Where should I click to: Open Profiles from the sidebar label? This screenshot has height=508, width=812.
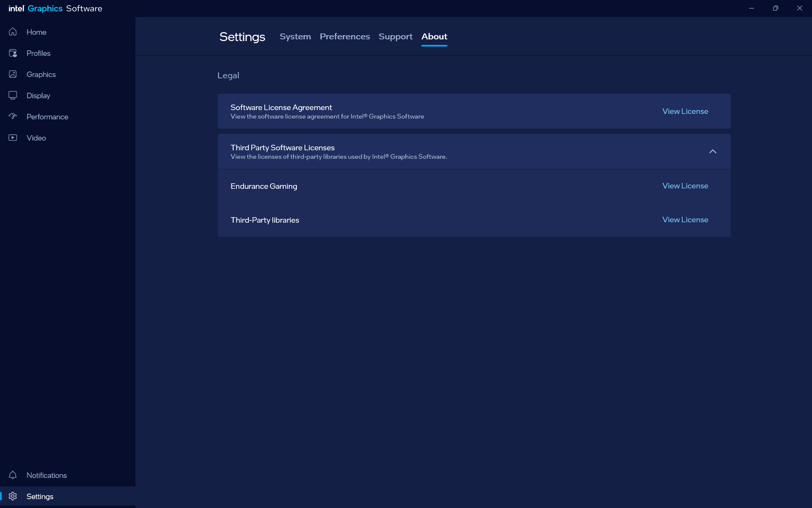pyautogui.click(x=38, y=53)
